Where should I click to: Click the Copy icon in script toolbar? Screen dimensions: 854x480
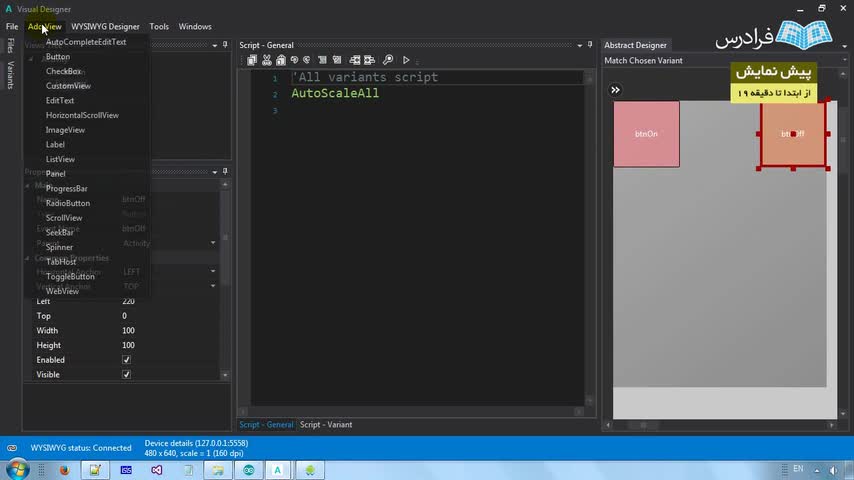[252, 60]
